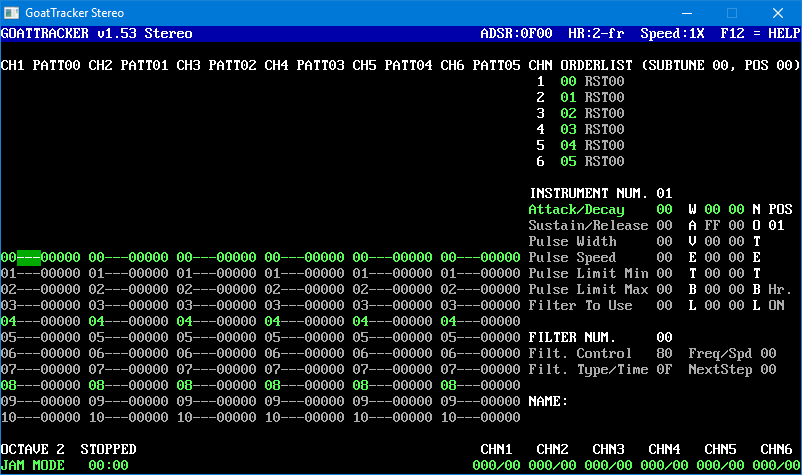Click the CHN6 000/00 position indicator
Screen dimensions: 802x475
coord(776,466)
